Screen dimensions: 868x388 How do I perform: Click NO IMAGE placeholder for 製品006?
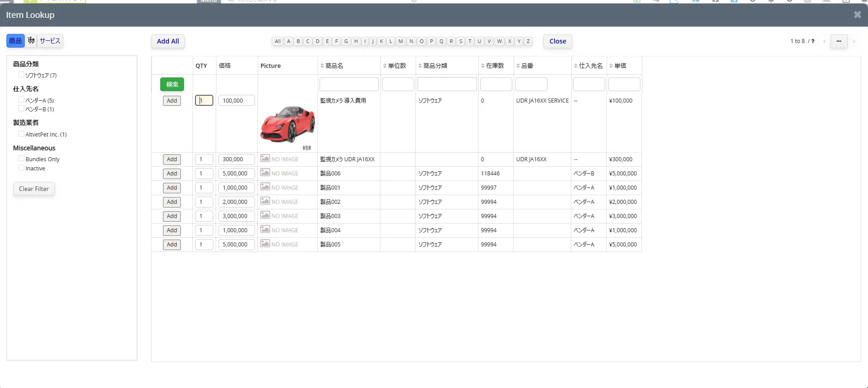point(279,173)
